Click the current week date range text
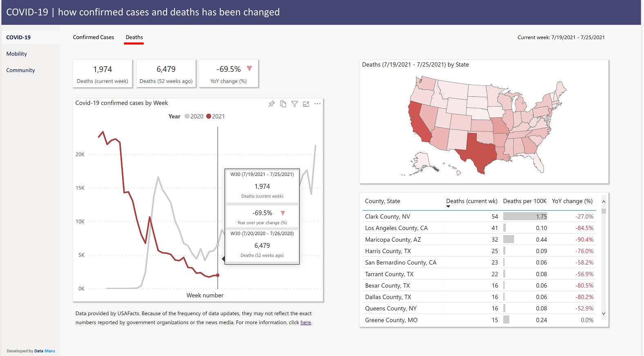644x356 pixels. coord(561,38)
